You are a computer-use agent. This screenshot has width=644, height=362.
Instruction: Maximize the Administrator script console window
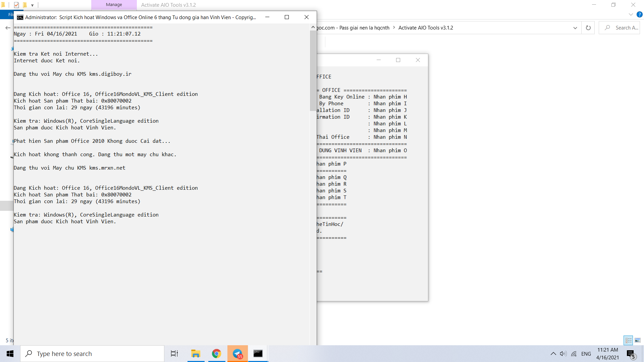(287, 17)
